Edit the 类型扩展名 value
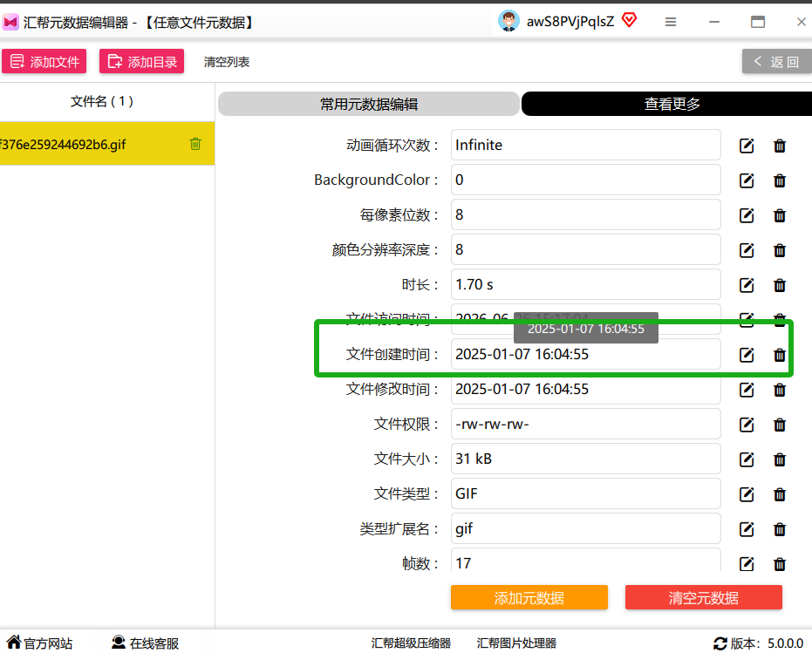Viewport: 812px width, 653px height. point(747,529)
